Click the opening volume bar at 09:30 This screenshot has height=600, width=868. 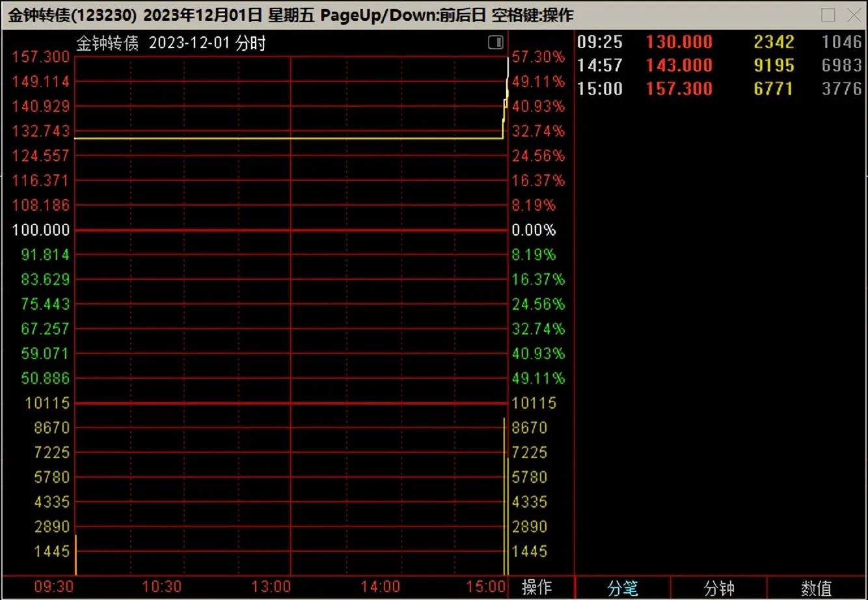[76, 556]
